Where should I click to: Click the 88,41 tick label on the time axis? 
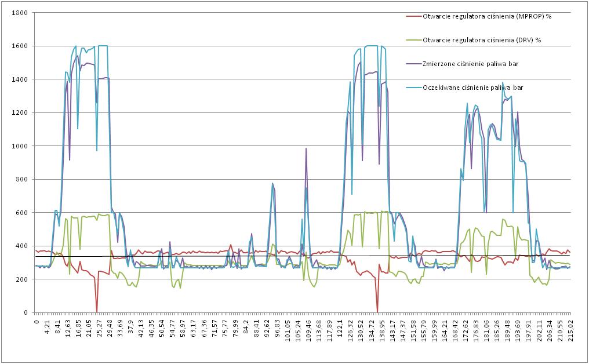point(257,327)
